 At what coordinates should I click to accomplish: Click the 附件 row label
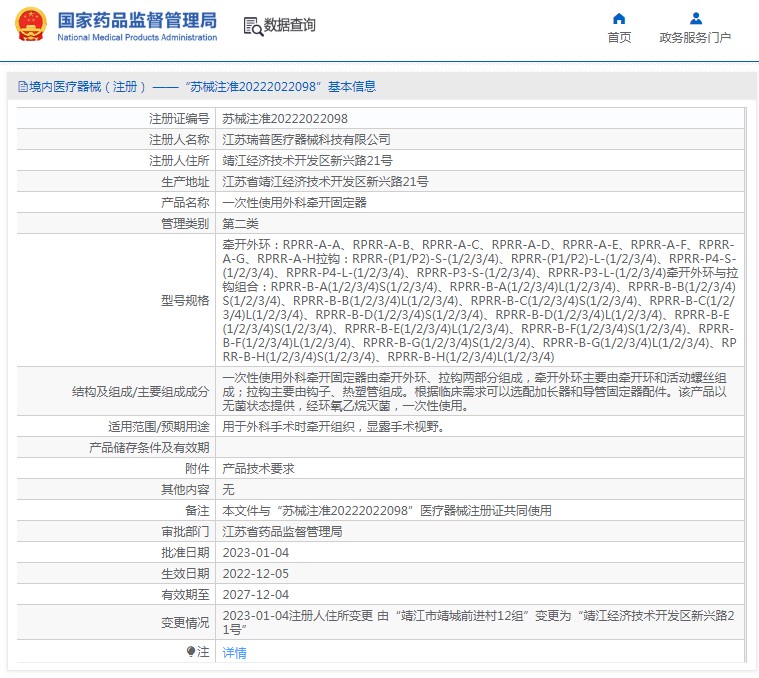tap(197, 468)
